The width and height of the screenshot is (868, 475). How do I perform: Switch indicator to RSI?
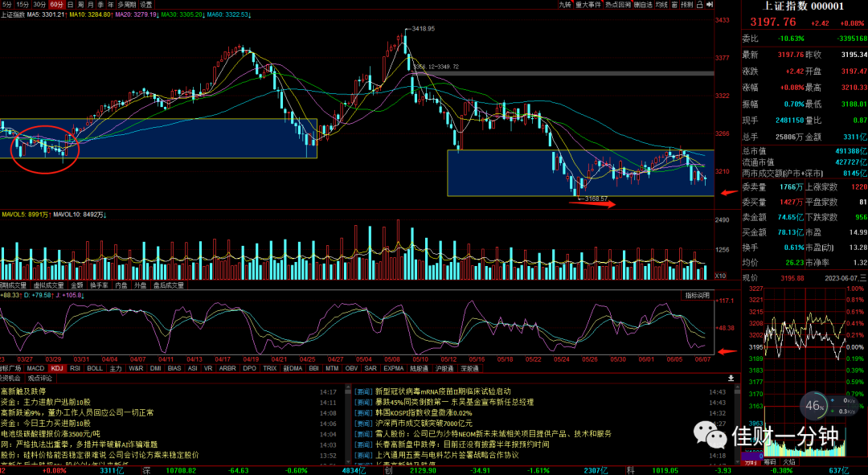(76, 368)
